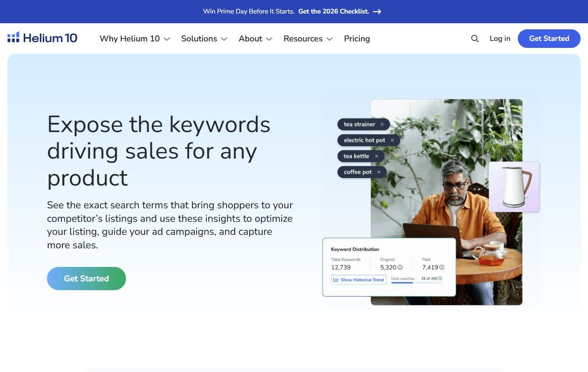Click the gradient Get Started hero button
The height and width of the screenshot is (372, 588).
(x=86, y=279)
